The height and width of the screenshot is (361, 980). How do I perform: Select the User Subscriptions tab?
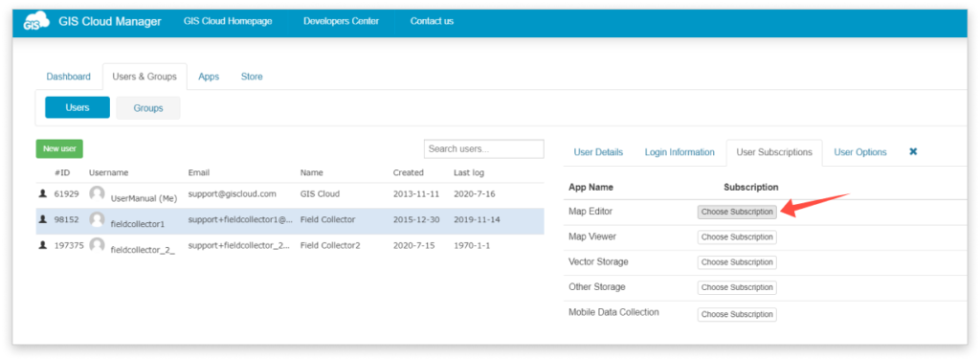pyautogui.click(x=774, y=152)
